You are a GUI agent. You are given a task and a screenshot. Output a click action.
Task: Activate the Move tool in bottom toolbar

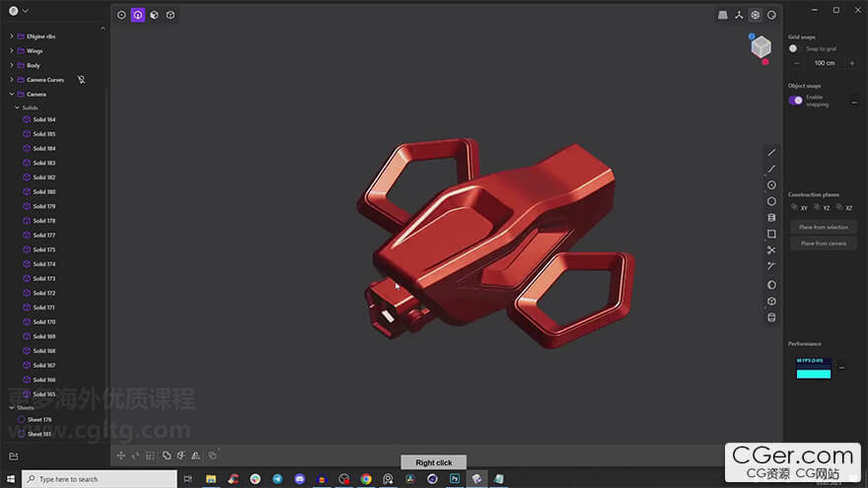pos(120,455)
